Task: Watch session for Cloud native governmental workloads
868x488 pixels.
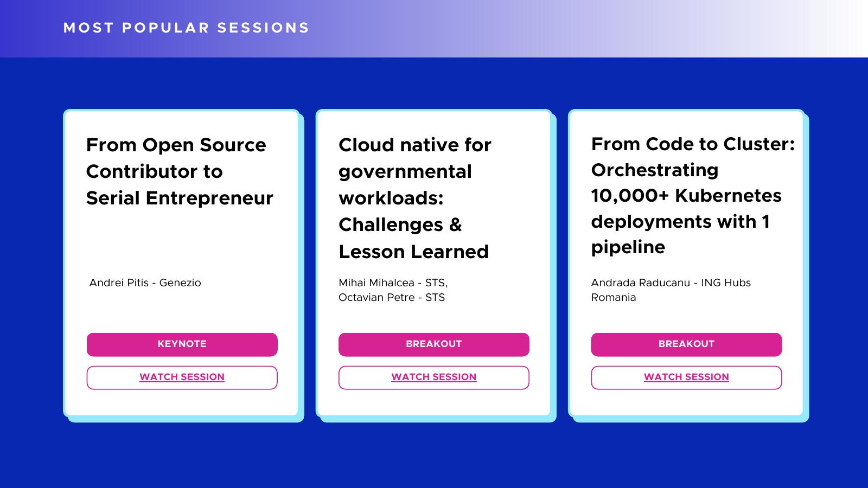Action: coord(433,377)
